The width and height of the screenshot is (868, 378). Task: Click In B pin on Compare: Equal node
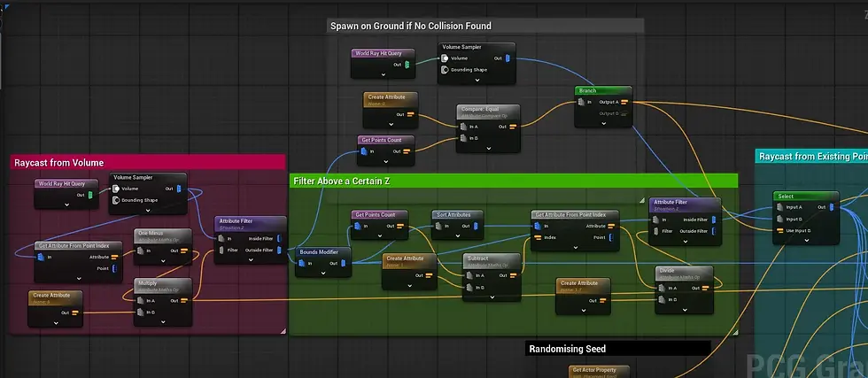click(x=463, y=138)
